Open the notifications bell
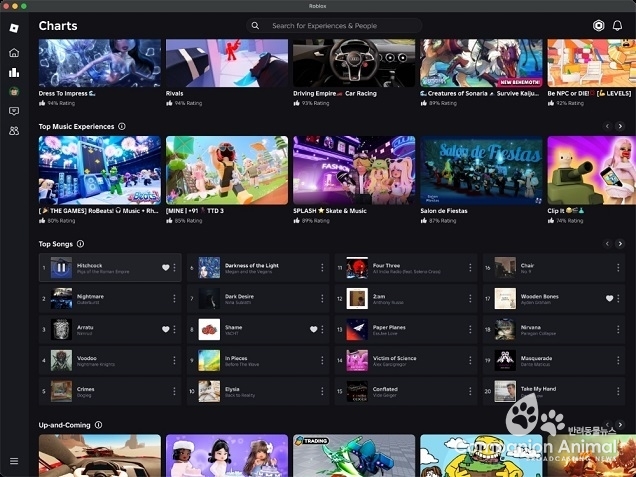 pyautogui.click(x=617, y=26)
